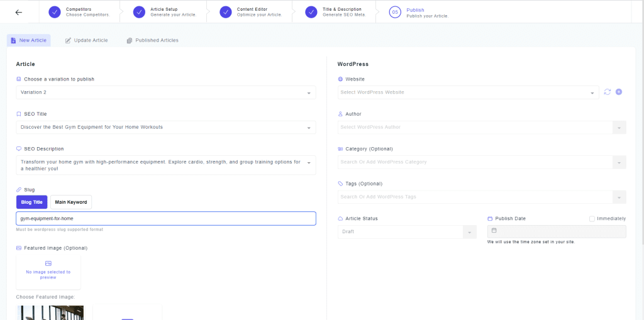
Task: Click the Content Editor step checkmark icon
Action: 226,12
